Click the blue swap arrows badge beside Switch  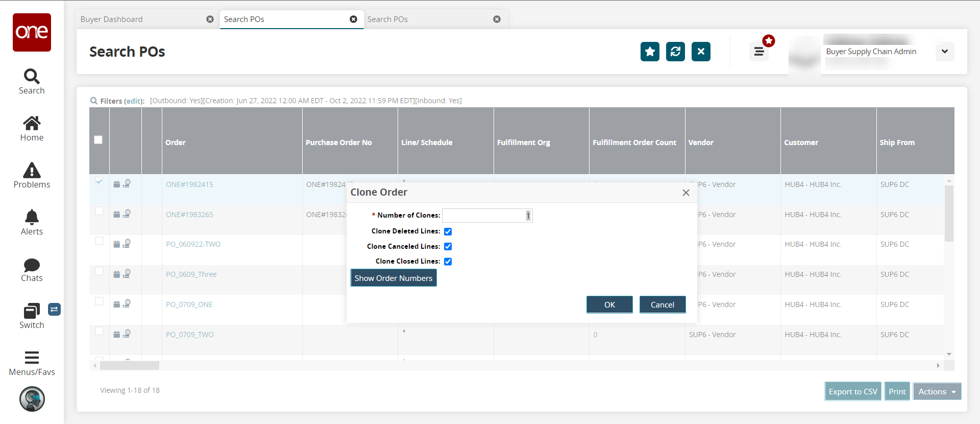[54, 309]
